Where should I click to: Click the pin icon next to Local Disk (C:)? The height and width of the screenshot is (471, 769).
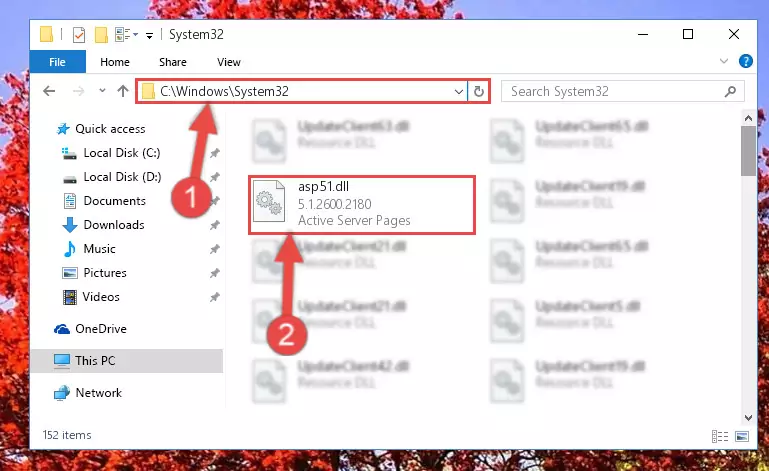[214, 154]
